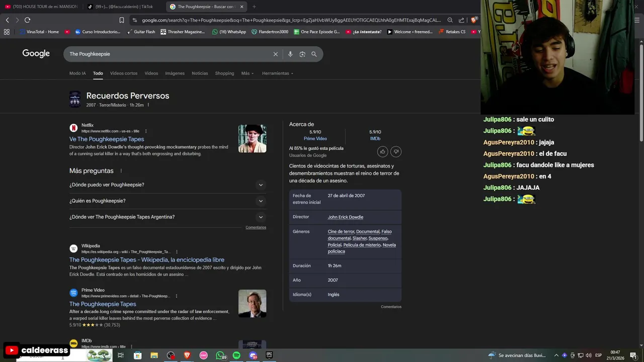Open Brave browser icon in the taskbar
The height and width of the screenshot is (362, 644).
[x=187, y=355]
